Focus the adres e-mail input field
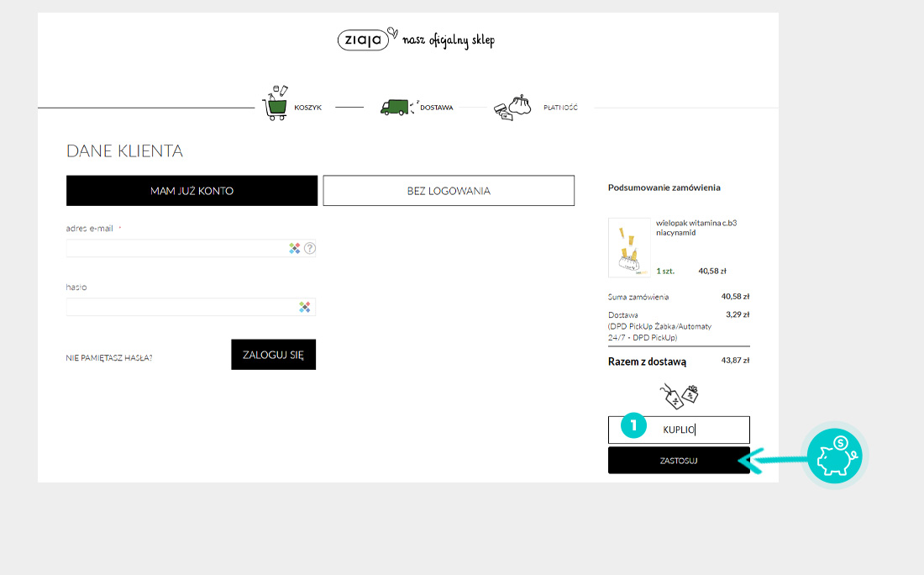Viewport: 924px width, 575px height. [176, 249]
